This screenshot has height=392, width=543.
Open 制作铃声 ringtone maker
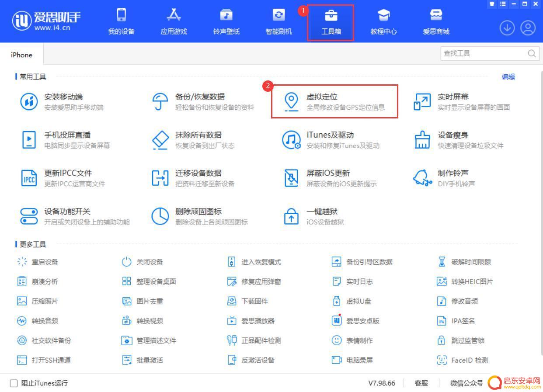coord(445,178)
